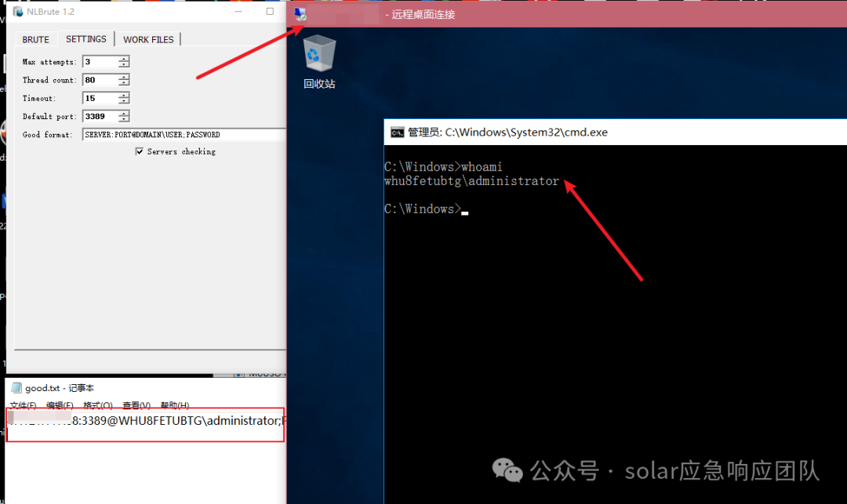
Task: Click the credential line in good.txt
Action: (147, 420)
